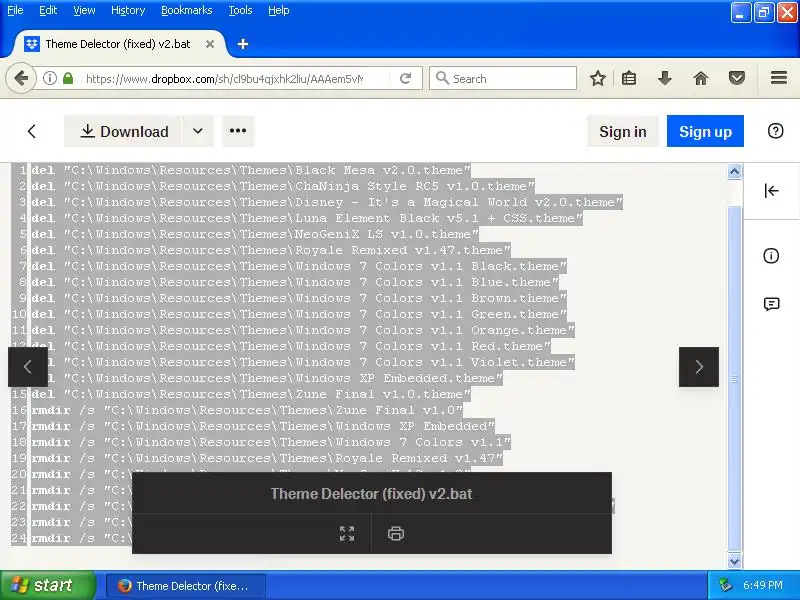Click the vertical scrollbar thumb
Viewport: 800px width, 600px height.
(734, 379)
